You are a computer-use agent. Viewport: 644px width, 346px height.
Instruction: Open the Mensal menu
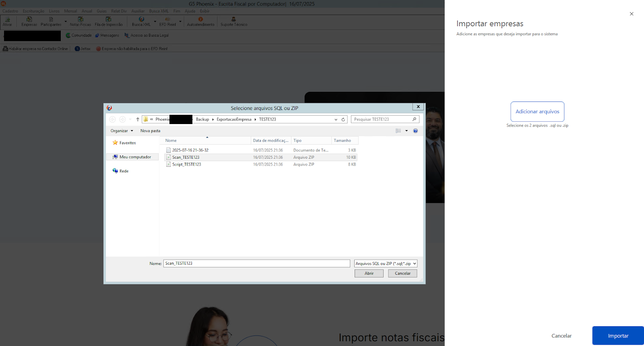click(x=70, y=11)
